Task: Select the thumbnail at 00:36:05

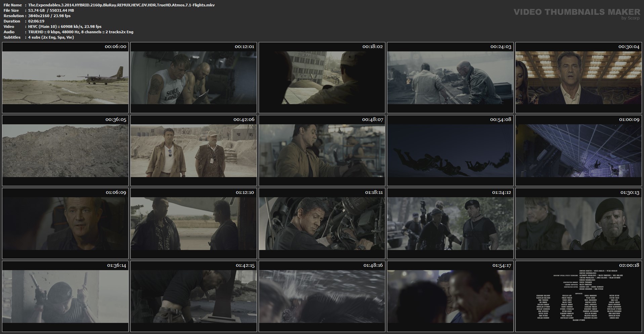Action: [65, 151]
